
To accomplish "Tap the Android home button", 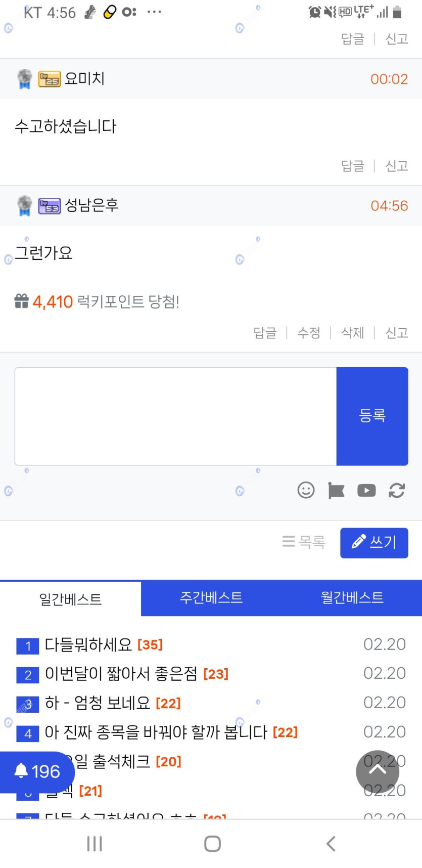I will coord(212,843).
